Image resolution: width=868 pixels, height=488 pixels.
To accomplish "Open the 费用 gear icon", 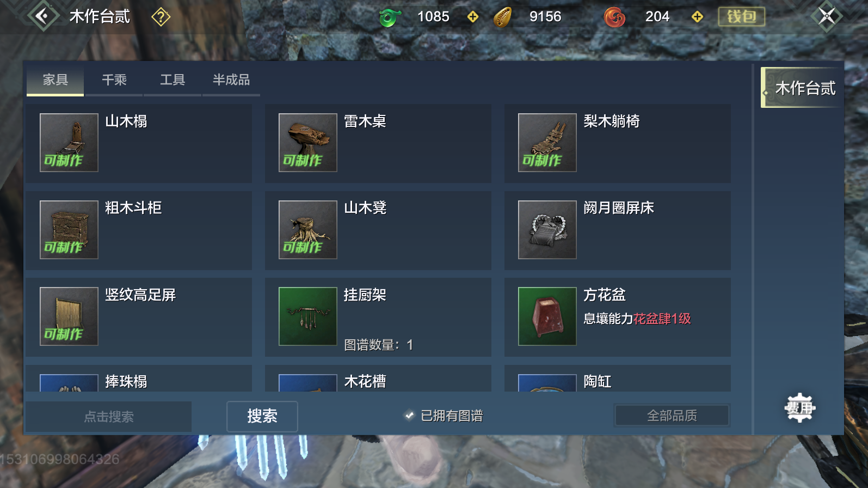I will pyautogui.click(x=799, y=407).
